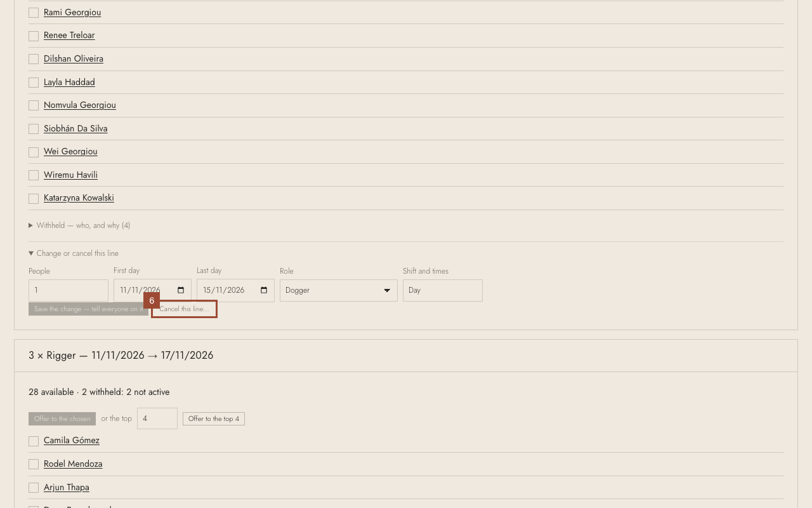This screenshot has height=508, width=812.
Task: Select Rodel Mendoza's checkbox
Action: click(x=34, y=464)
